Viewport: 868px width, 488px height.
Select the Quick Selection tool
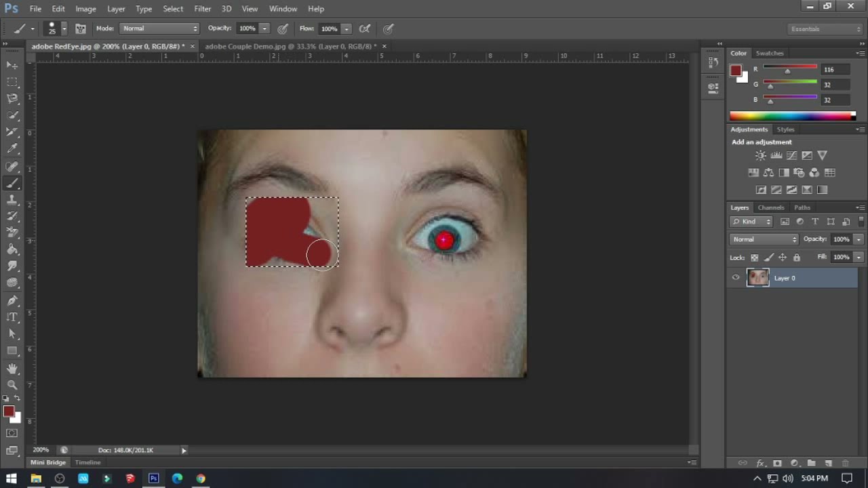click(x=12, y=116)
